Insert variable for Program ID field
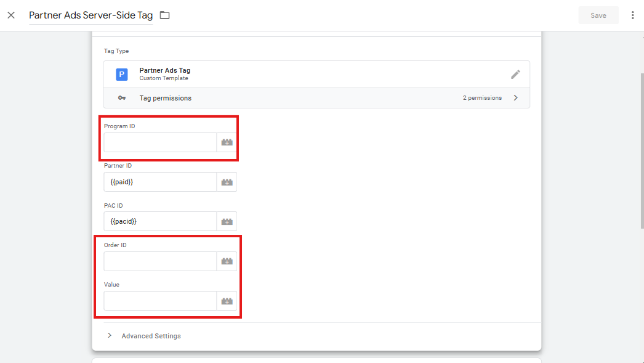The image size is (644, 363). pos(227,142)
